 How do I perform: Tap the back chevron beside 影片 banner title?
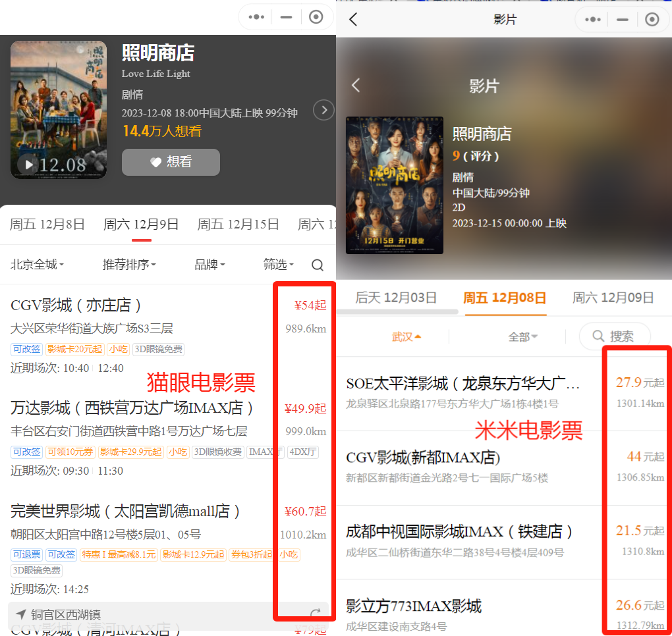point(356,85)
